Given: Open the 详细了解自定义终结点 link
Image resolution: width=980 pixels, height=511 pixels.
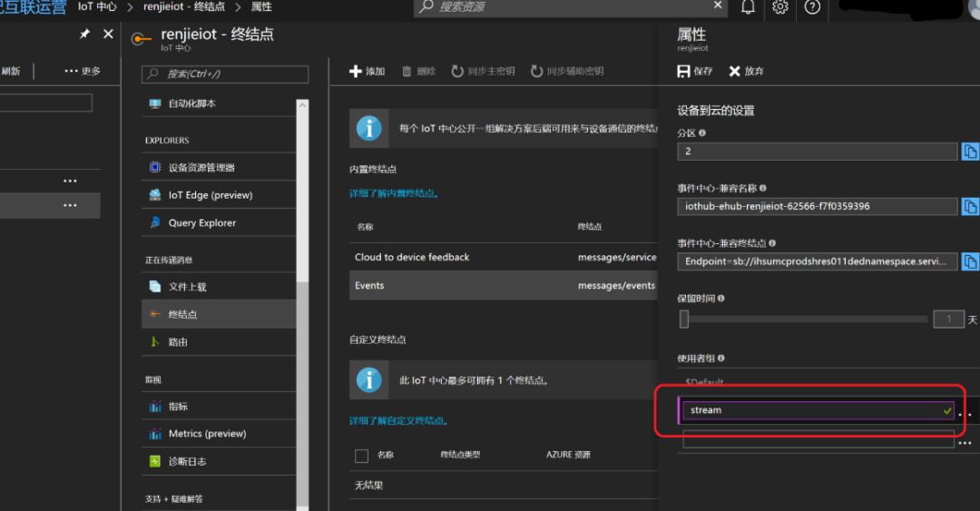Looking at the screenshot, I should pos(398,420).
